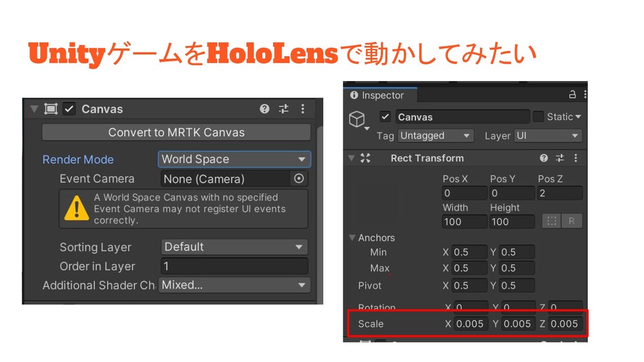
Task: Toggle Rect Transform raw edit mode R button
Action: [x=572, y=221]
